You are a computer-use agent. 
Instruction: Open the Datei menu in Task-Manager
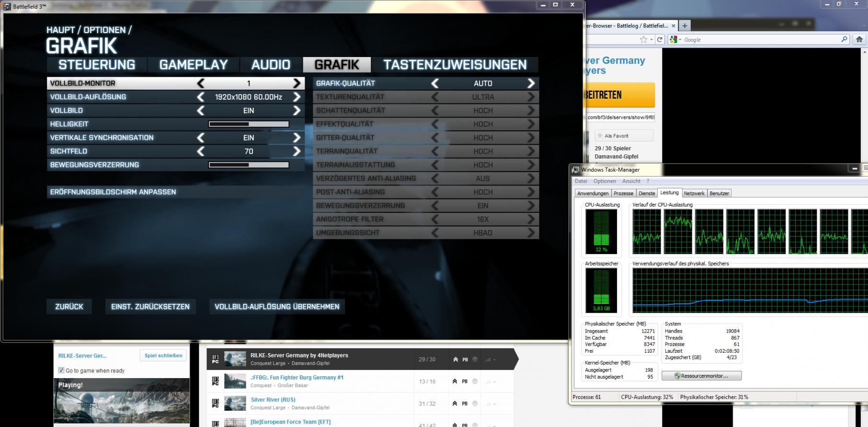click(x=581, y=181)
